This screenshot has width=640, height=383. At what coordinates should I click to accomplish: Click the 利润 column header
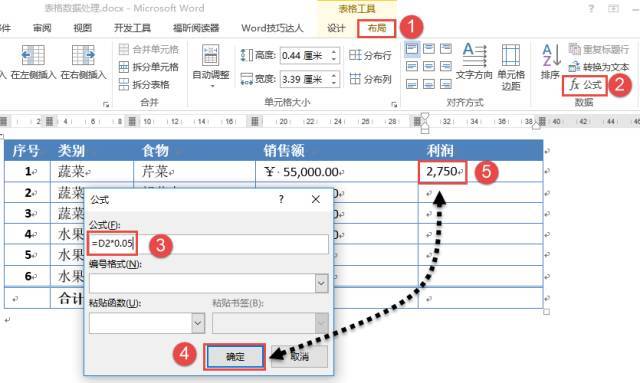440,151
